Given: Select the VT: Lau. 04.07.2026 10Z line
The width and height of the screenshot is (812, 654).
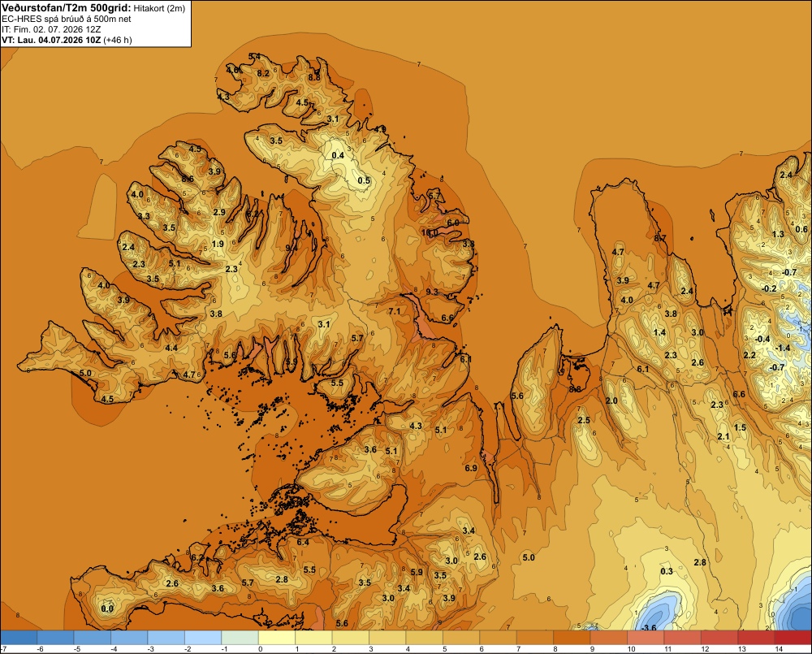Looking at the screenshot, I should (x=67, y=40).
